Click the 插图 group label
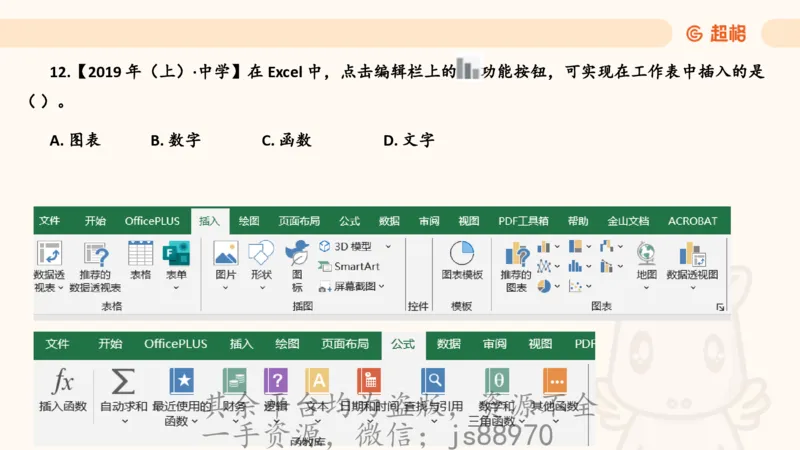This screenshot has width=800, height=450. pos(303,306)
